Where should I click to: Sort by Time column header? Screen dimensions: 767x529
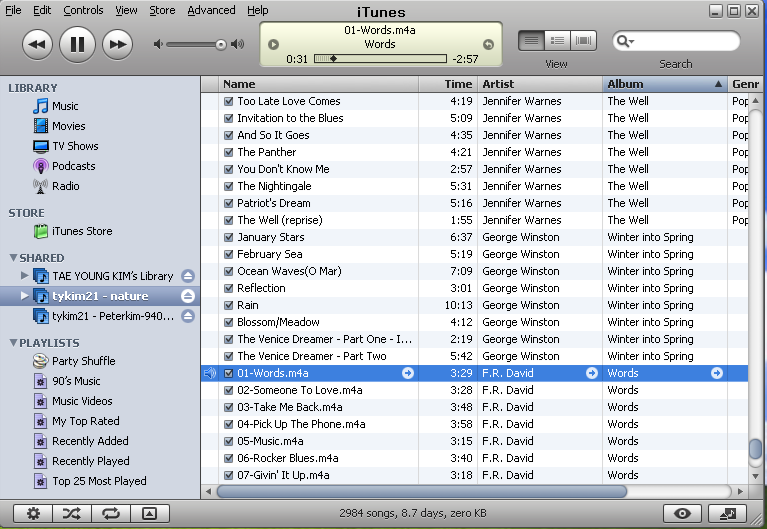pyautogui.click(x=448, y=84)
